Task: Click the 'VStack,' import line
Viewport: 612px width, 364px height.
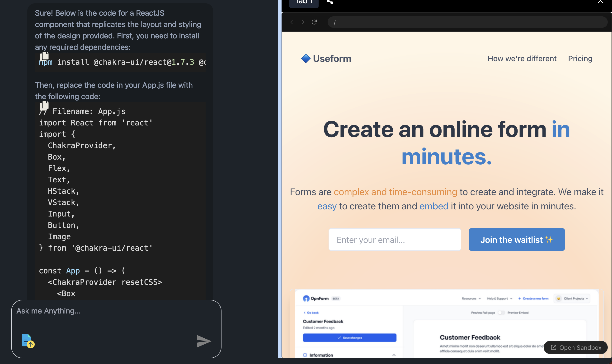Action: pos(64,202)
